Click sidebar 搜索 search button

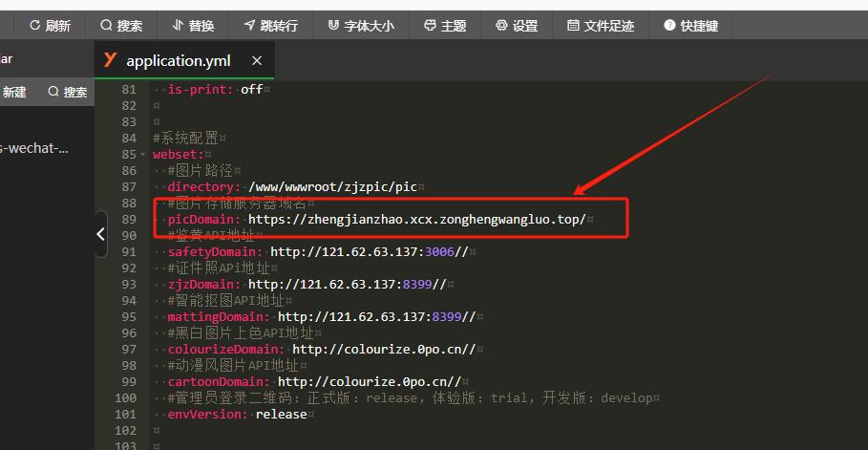pyautogui.click(x=68, y=92)
